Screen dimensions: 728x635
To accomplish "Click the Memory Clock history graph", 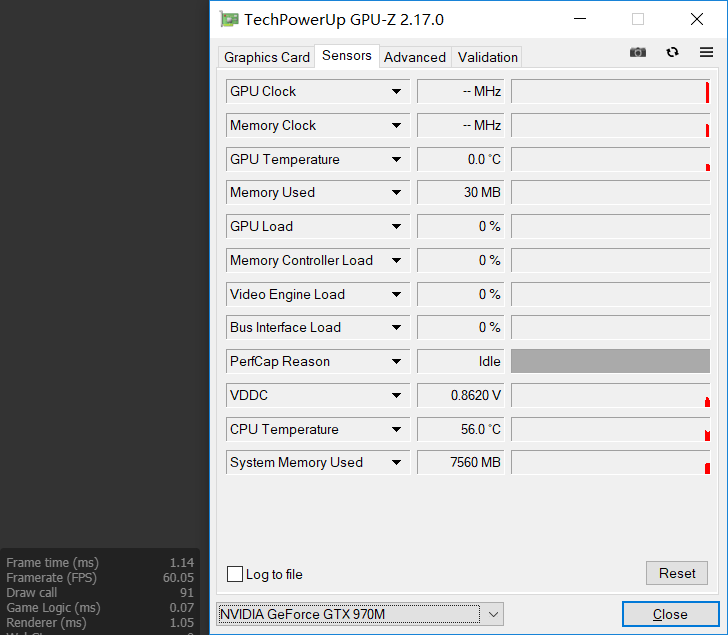I will 611,125.
